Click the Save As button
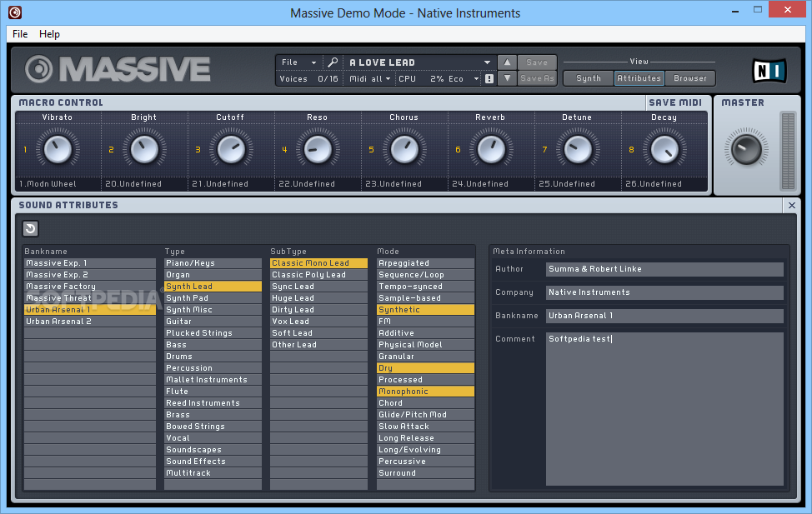This screenshot has height=514, width=812. 537,78
